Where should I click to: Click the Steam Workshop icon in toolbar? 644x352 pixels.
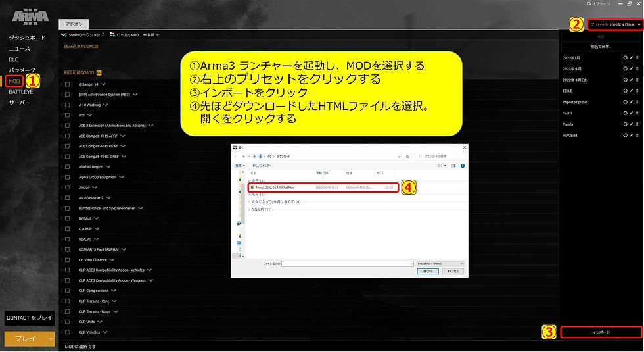(64, 35)
